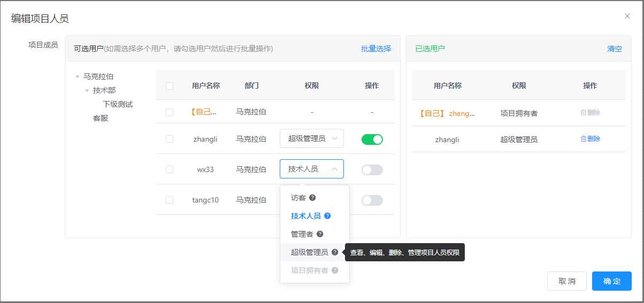Toggle the select-all checkbox in table header

point(170,86)
